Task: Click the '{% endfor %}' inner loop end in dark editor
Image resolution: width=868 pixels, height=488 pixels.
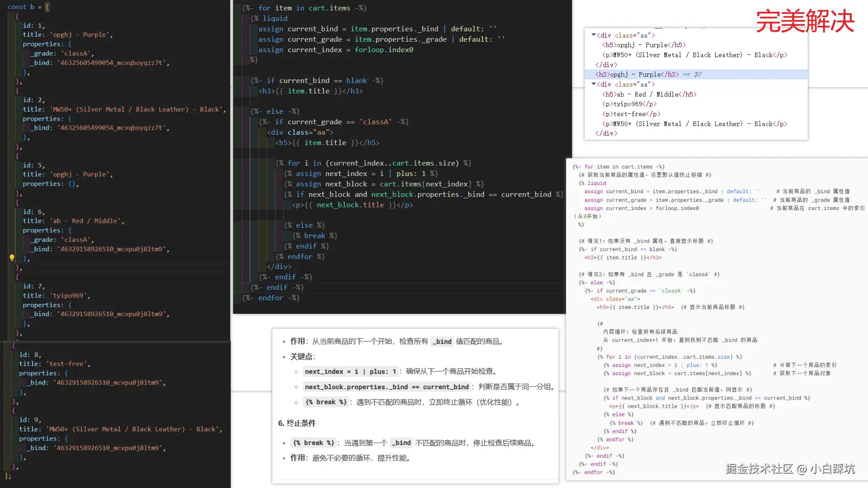Action: 300,256
